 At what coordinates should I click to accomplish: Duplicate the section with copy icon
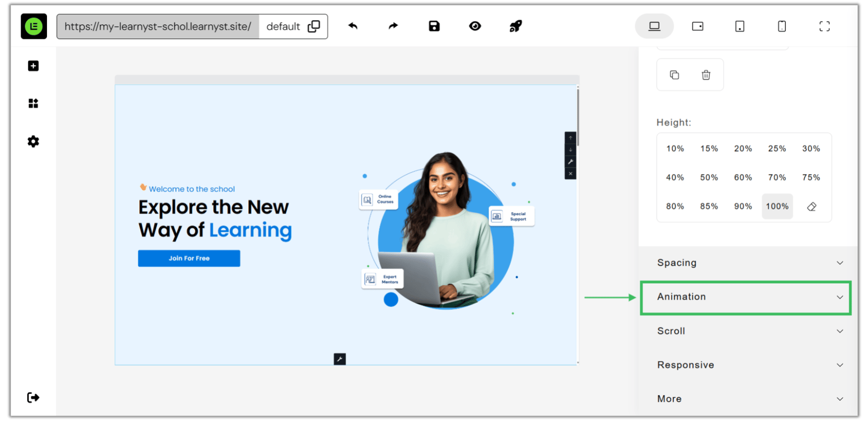(674, 75)
